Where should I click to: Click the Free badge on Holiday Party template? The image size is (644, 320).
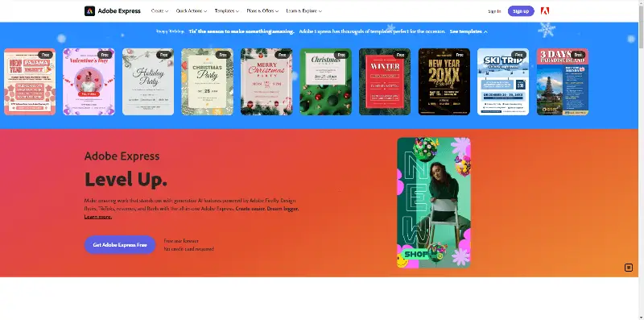click(164, 55)
